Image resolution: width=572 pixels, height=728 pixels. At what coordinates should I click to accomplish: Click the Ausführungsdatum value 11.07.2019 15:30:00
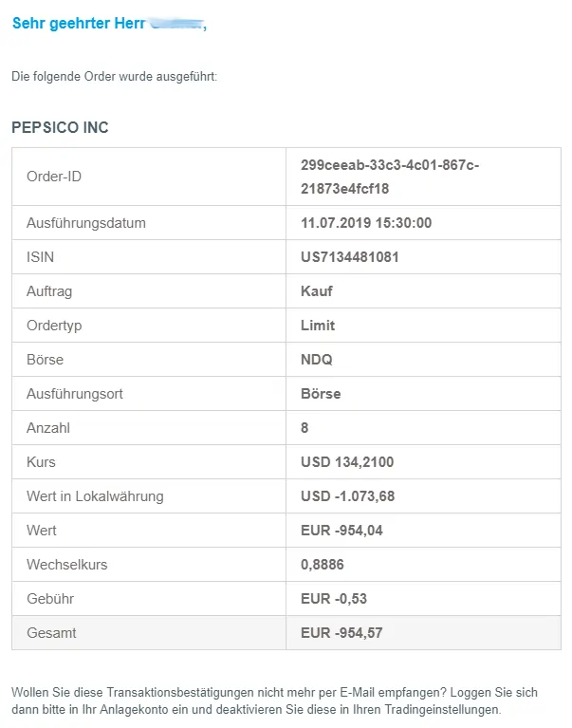pyautogui.click(x=366, y=223)
